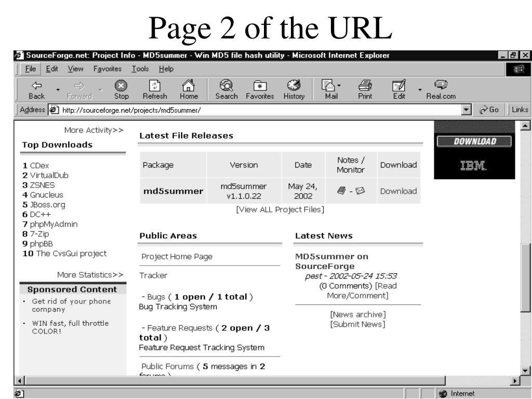The image size is (532, 399).
Task: Open The CvsGui project link
Action: click(x=71, y=254)
